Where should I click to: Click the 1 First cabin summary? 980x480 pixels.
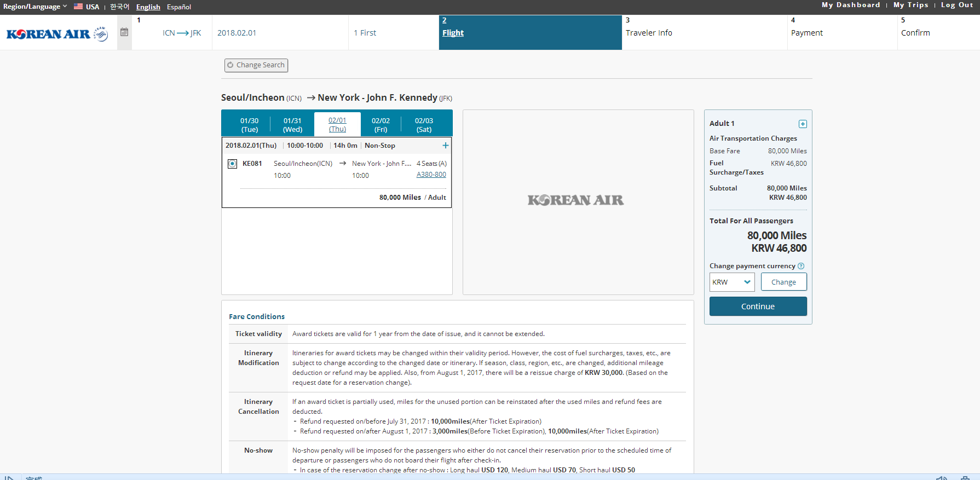click(365, 33)
